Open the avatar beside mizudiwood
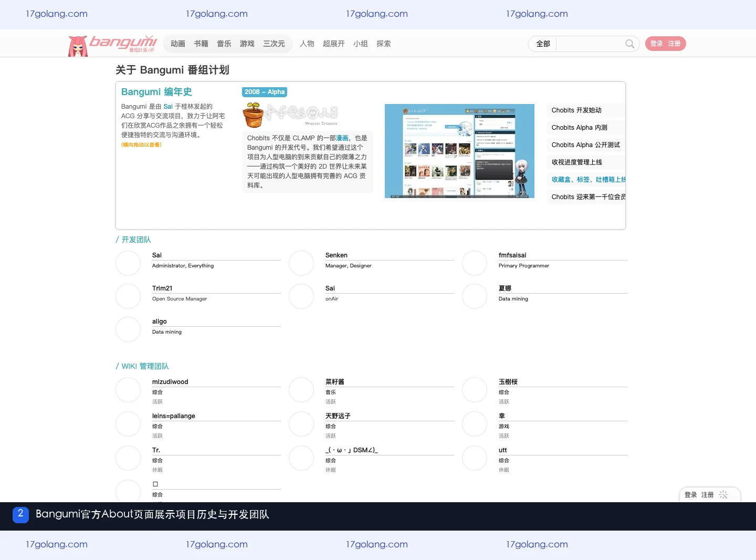Image resolution: width=756 pixels, height=560 pixels. (128, 390)
